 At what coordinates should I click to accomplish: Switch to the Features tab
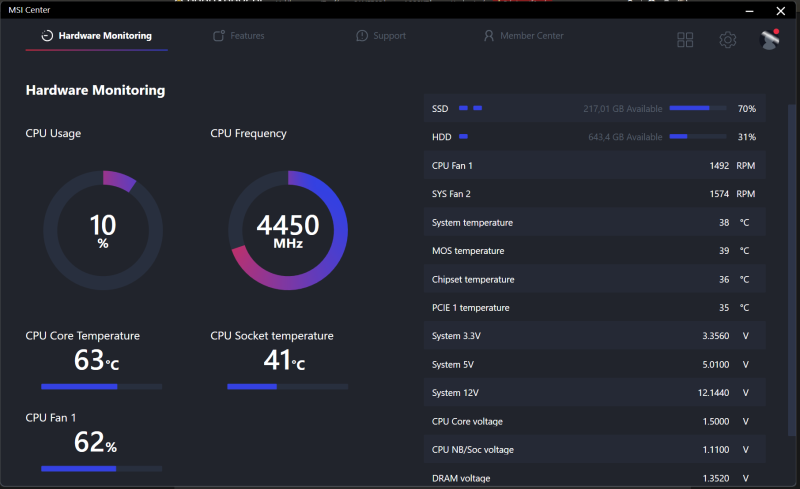pyautogui.click(x=239, y=36)
